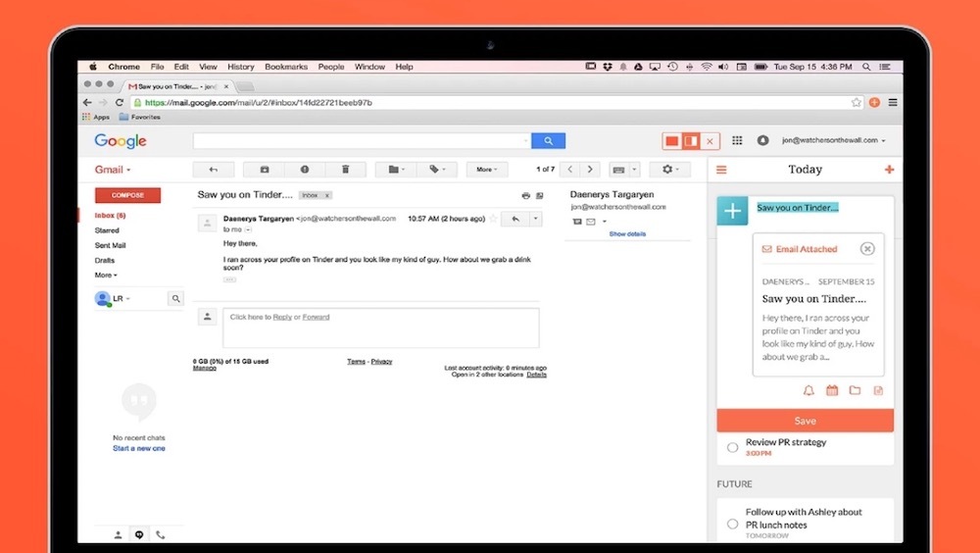Show next email with right arrow

(590, 170)
